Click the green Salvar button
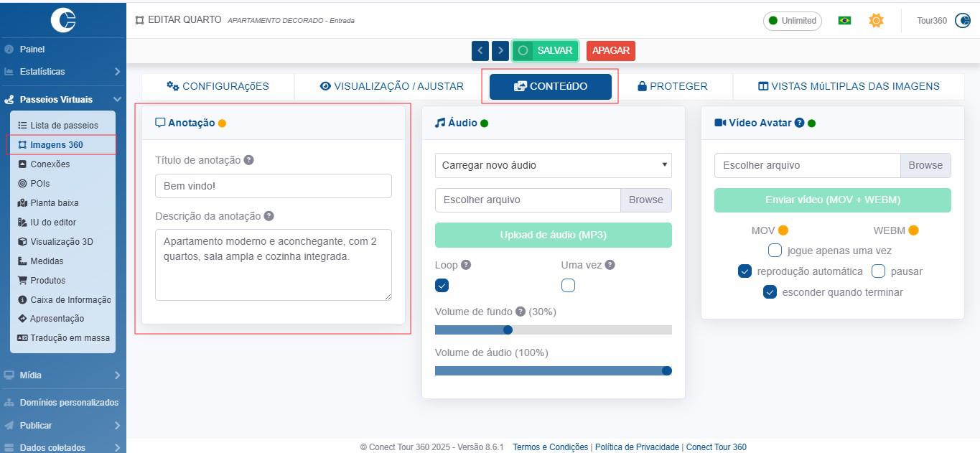The image size is (980, 453). click(546, 51)
